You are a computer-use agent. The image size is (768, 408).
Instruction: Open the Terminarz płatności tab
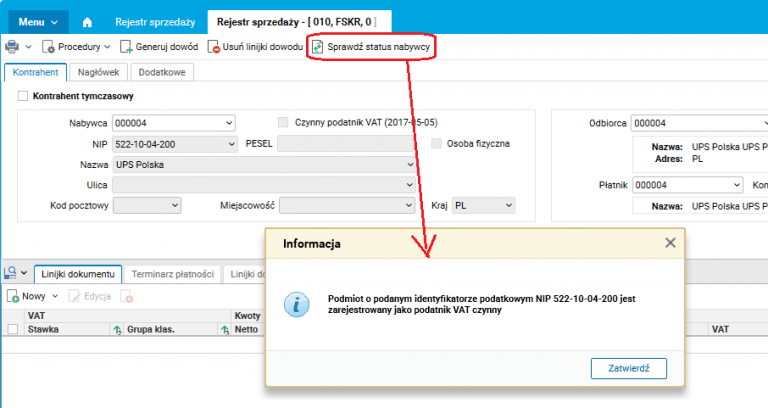coord(172,274)
